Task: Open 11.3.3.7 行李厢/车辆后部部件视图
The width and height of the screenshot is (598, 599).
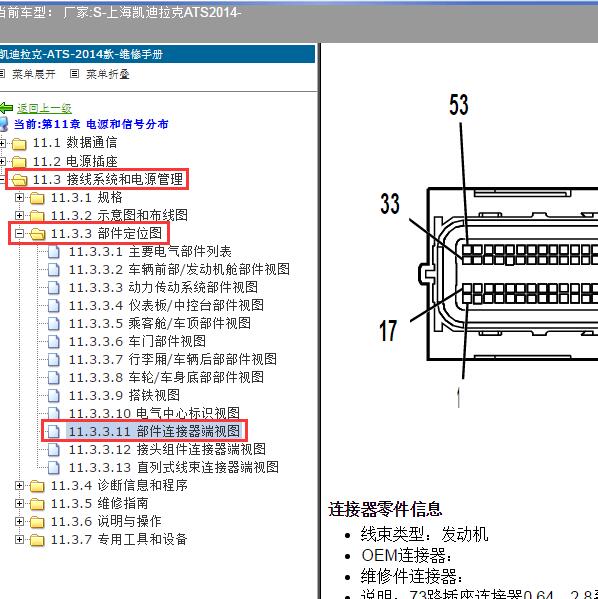Action: point(173,359)
